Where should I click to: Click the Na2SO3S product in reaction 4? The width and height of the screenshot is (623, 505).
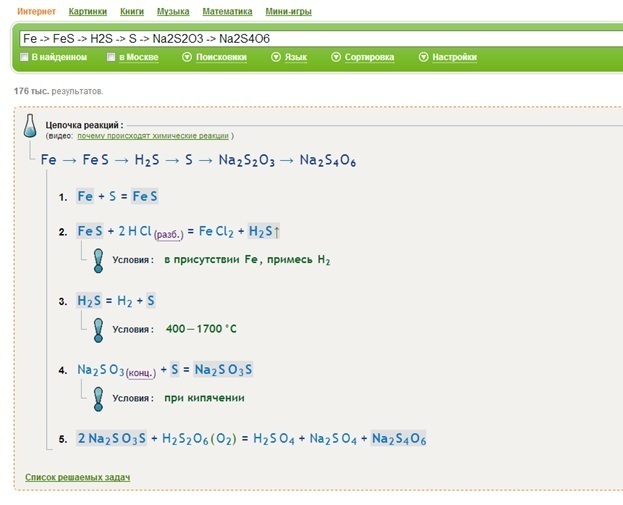click(224, 370)
